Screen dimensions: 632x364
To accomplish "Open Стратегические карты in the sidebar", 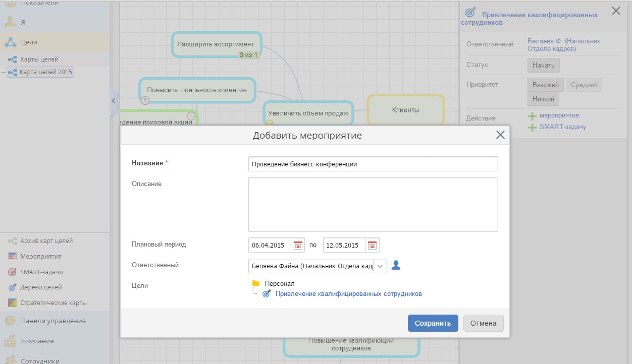I will point(53,303).
